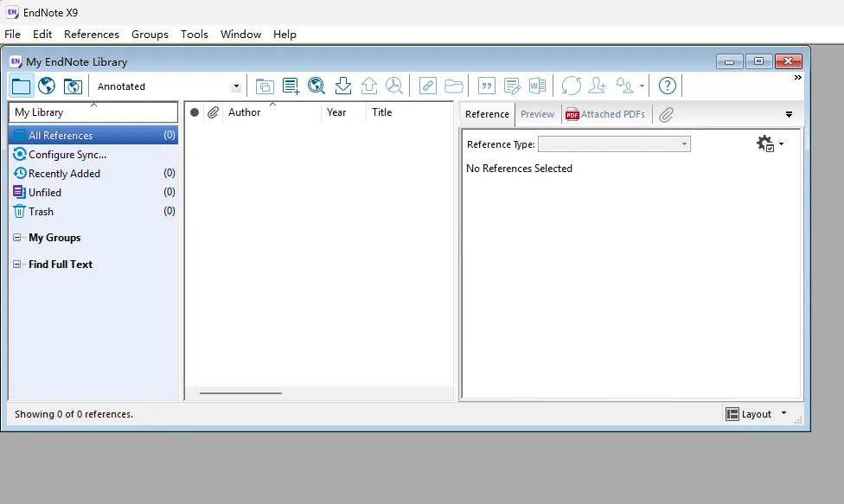
Task: Switch to Online Search Mode globe
Action: click(x=47, y=86)
